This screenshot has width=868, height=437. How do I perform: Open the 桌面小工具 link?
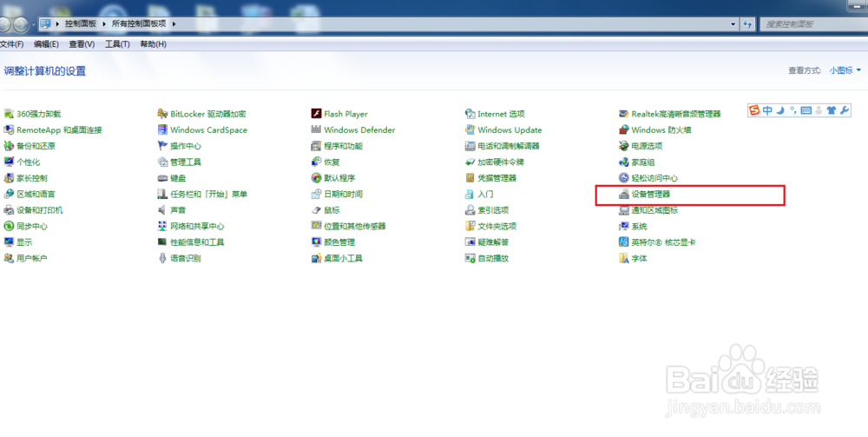343,259
